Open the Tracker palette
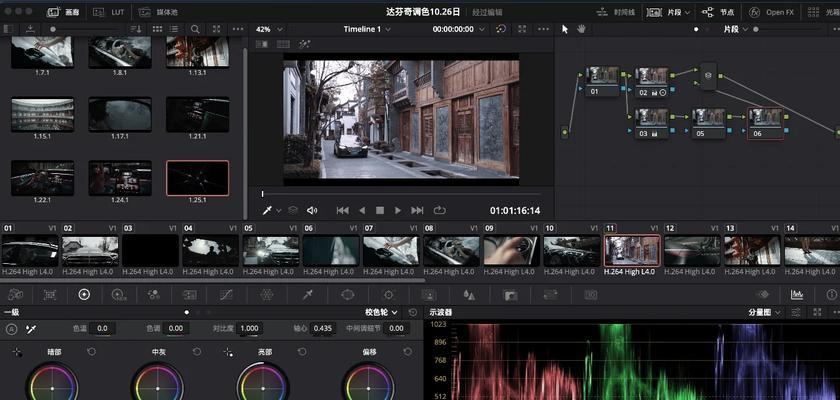Viewport: 840px width, 400px height. pos(389,295)
